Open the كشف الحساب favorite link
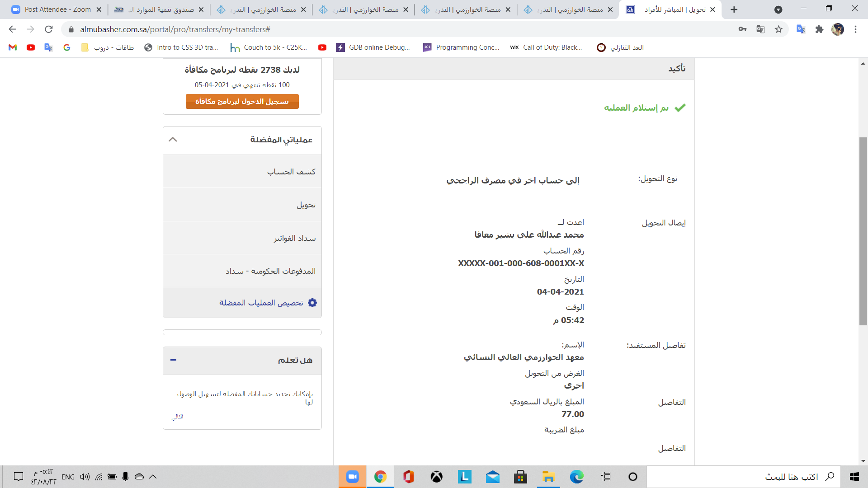 [291, 172]
